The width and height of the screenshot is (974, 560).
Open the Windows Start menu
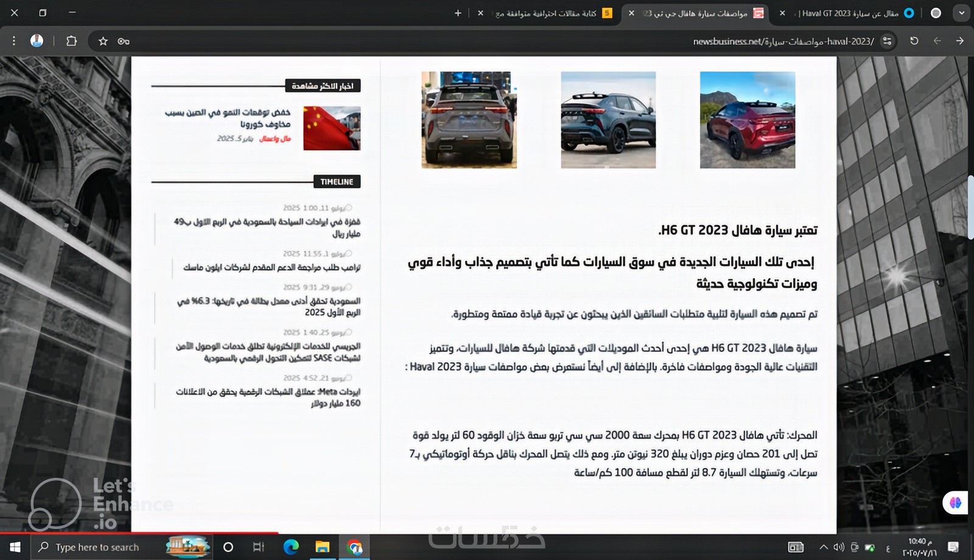15,547
